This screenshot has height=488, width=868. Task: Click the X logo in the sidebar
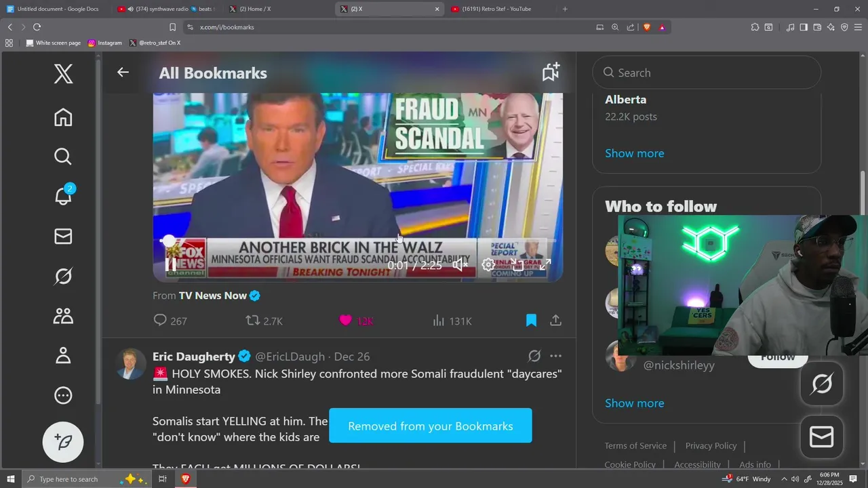(x=63, y=73)
